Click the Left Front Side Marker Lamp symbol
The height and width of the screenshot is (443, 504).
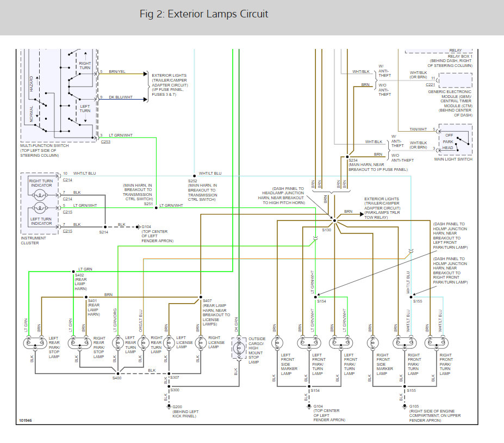[277, 343]
